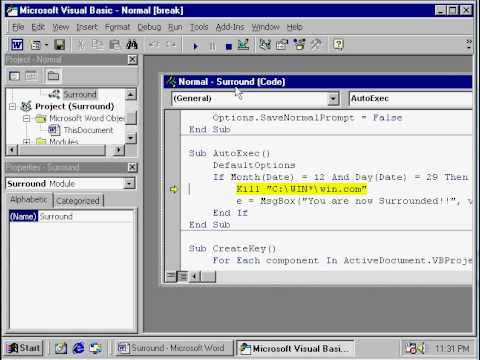Open the Add-Ins menu

point(230,27)
